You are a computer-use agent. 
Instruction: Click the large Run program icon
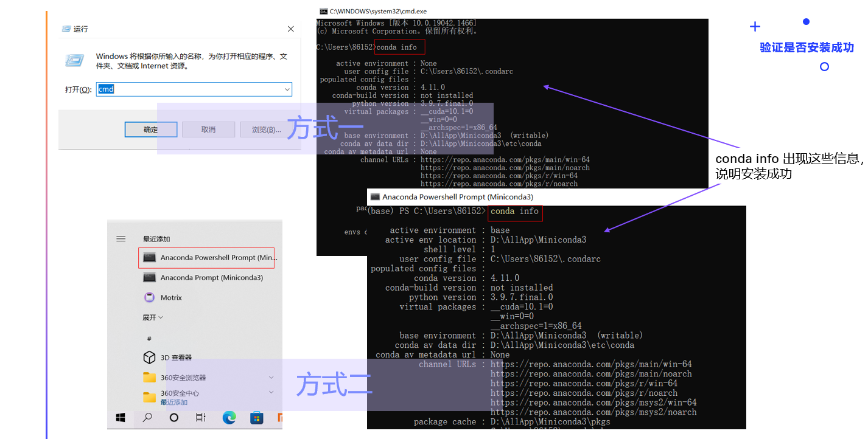pyautogui.click(x=75, y=60)
